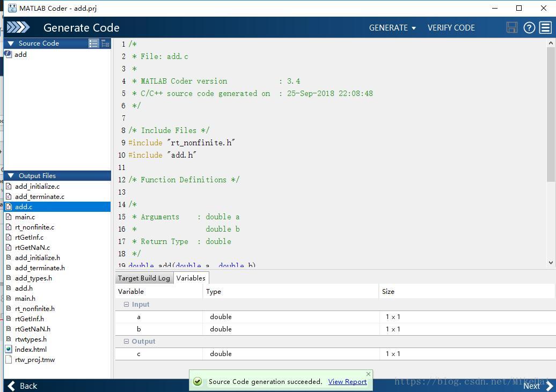
Task: Open the GENERATE dropdown arrow
Action: point(413,28)
